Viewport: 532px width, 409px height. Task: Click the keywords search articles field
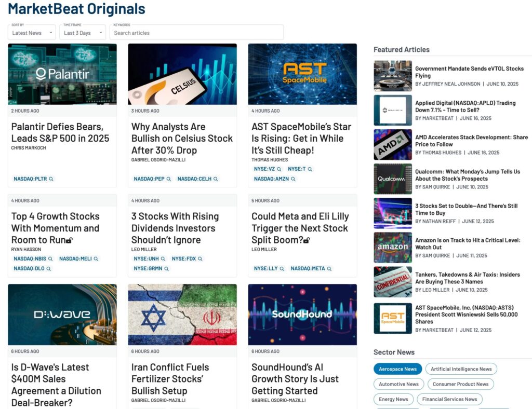pos(197,33)
